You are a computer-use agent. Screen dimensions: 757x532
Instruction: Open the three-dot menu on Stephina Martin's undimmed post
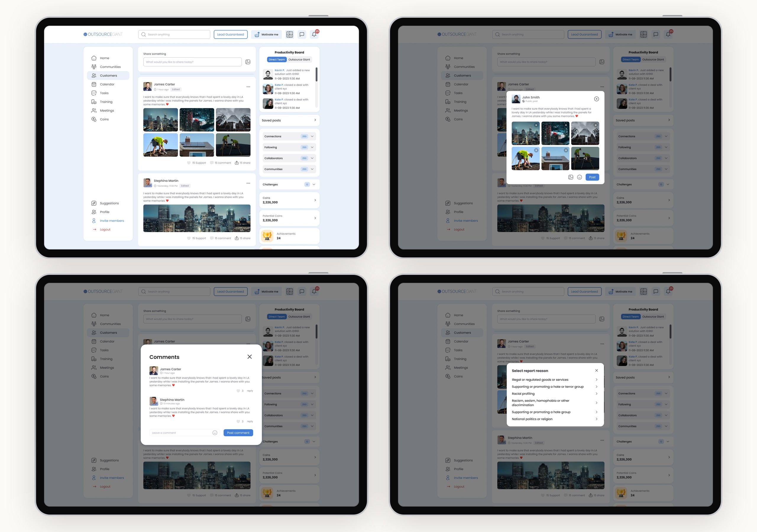click(x=248, y=183)
